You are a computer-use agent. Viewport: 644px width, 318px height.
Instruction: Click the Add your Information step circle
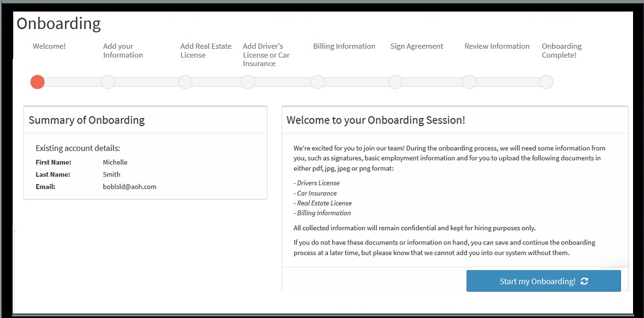coord(107,82)
